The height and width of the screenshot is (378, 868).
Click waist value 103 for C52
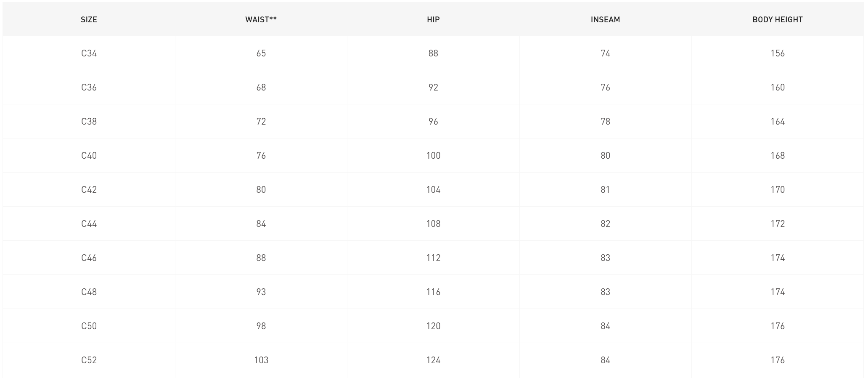261,360
